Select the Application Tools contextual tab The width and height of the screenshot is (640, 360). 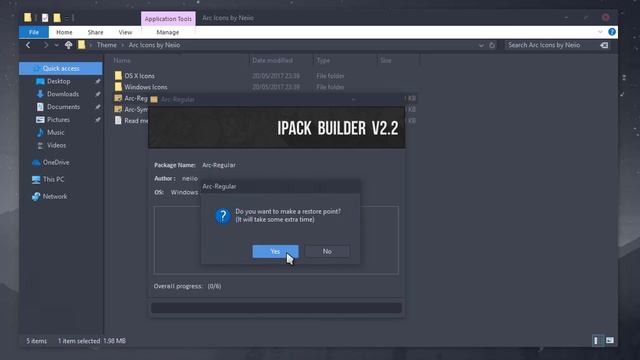[x=168, y=19]
